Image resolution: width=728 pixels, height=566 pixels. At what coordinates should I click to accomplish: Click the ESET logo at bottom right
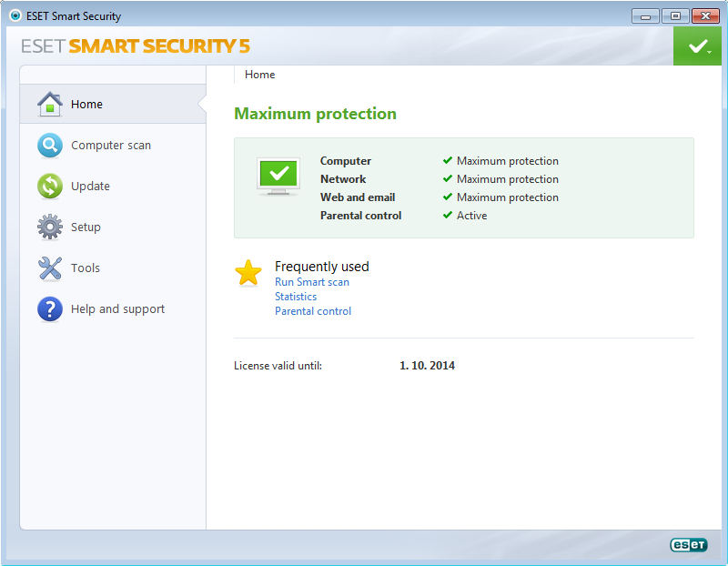[x=689, y=545]
